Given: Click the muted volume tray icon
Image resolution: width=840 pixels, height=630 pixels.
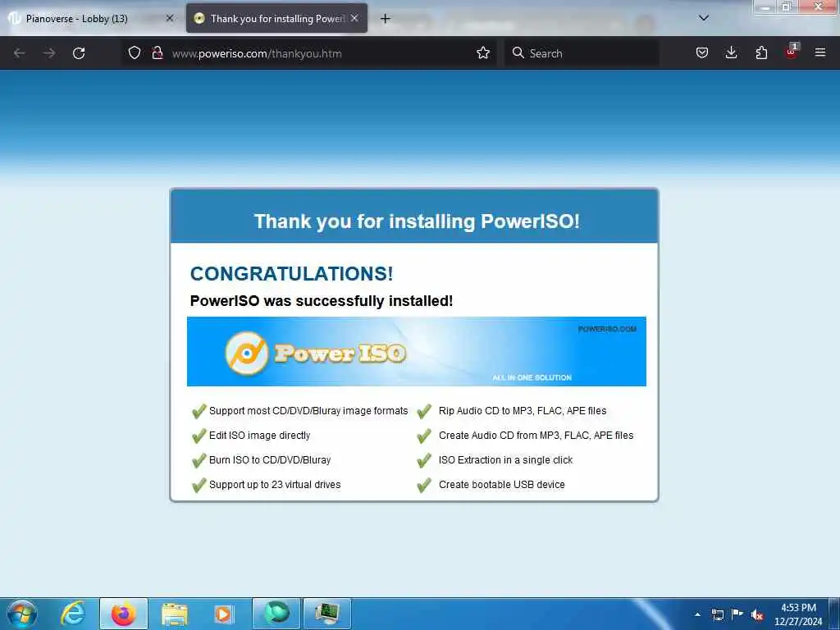Looking at the screenshot, I should click(757, 614).
